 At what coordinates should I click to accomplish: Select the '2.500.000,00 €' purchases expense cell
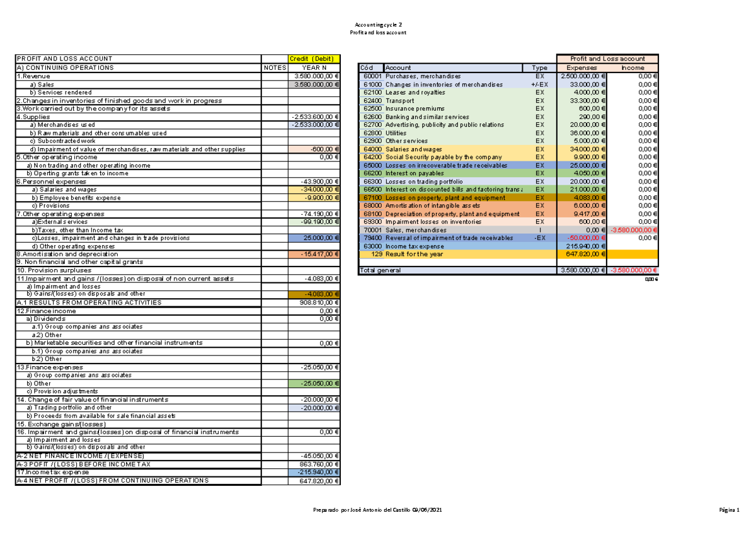582,76
